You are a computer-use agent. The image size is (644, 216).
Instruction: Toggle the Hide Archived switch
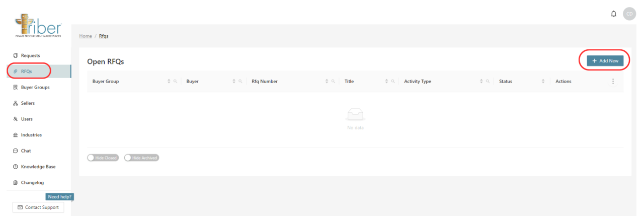(141, 158)
